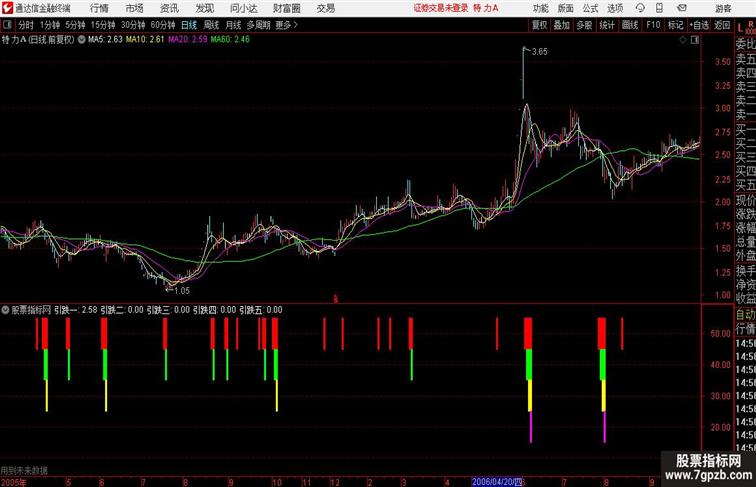756x487 pixels.
Task: Open the 资讯 menu
Action: tap(169, 8)
